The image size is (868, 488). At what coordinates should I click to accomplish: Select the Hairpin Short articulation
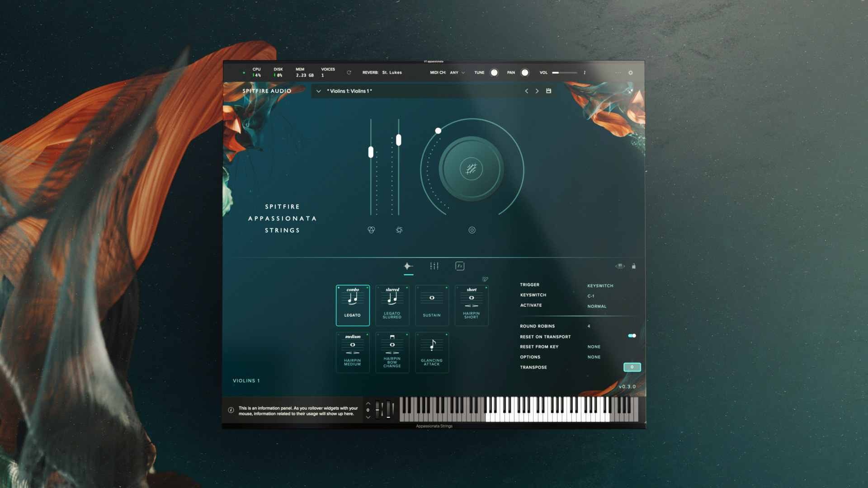point(472,305)
